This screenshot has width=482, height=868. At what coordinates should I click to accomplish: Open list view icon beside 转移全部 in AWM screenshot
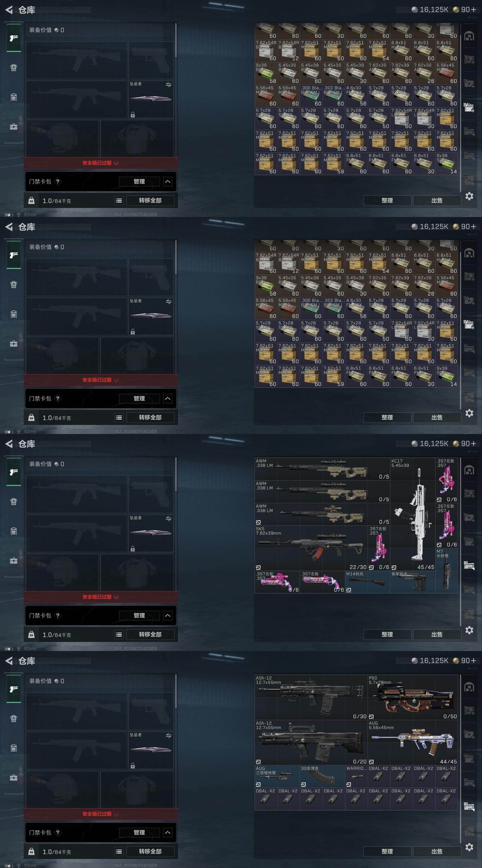click(x=119, y=634)
